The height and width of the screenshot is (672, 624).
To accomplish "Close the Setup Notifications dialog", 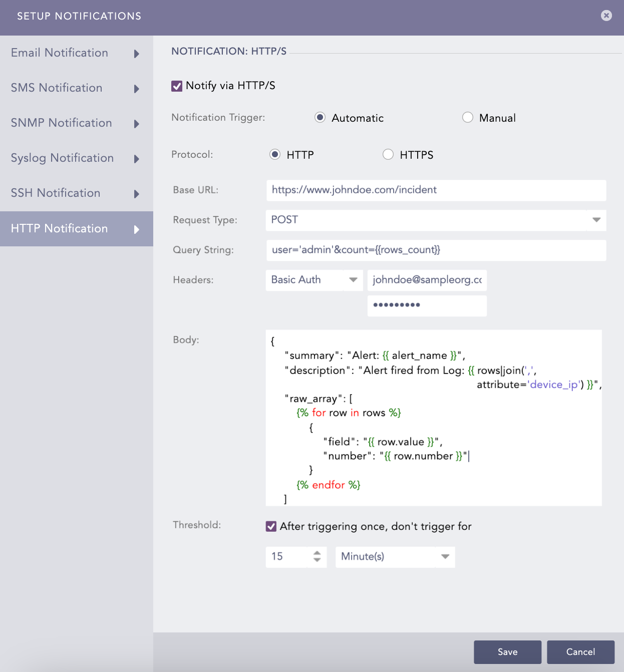I will click(x=606, y=16).
